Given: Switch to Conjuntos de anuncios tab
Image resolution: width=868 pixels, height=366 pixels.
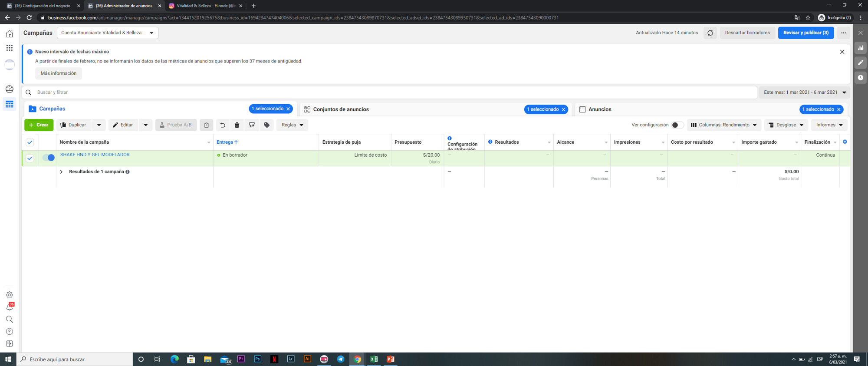Looking at the screenshot, I should 341,109.
